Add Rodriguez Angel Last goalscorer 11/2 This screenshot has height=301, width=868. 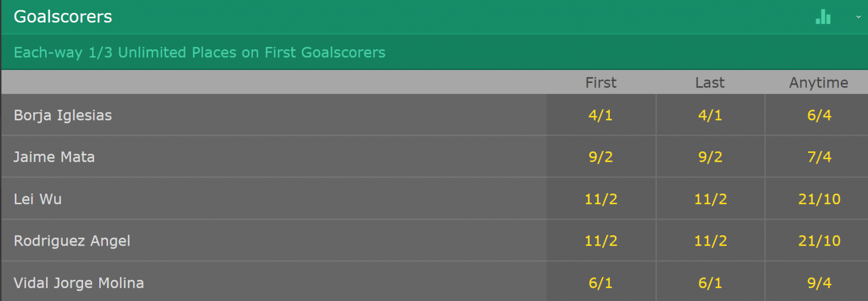point(710,241)
